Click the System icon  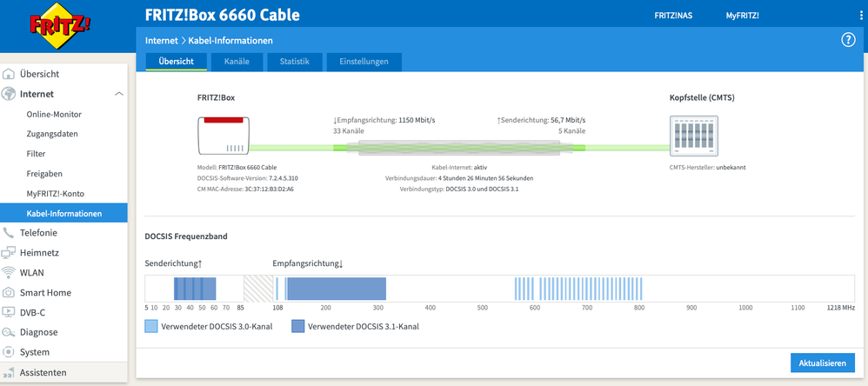[x=9, y=352]
